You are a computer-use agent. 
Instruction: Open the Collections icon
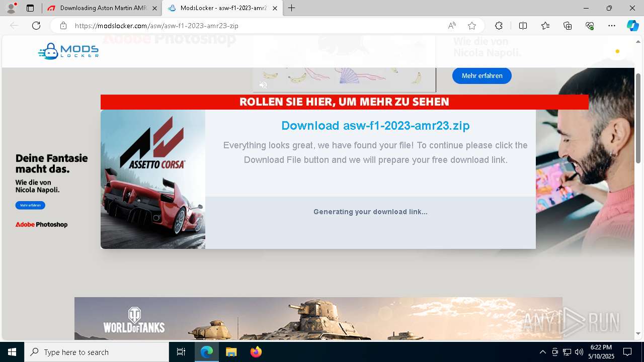(x=568, y=26)
